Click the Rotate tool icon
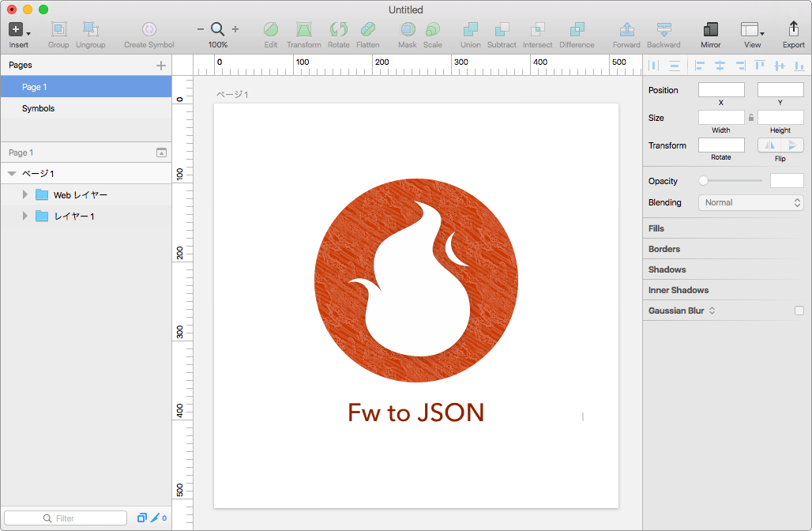The width and height of the screenshot is (812, 531). pyautogui.click(x=338, y=30)
